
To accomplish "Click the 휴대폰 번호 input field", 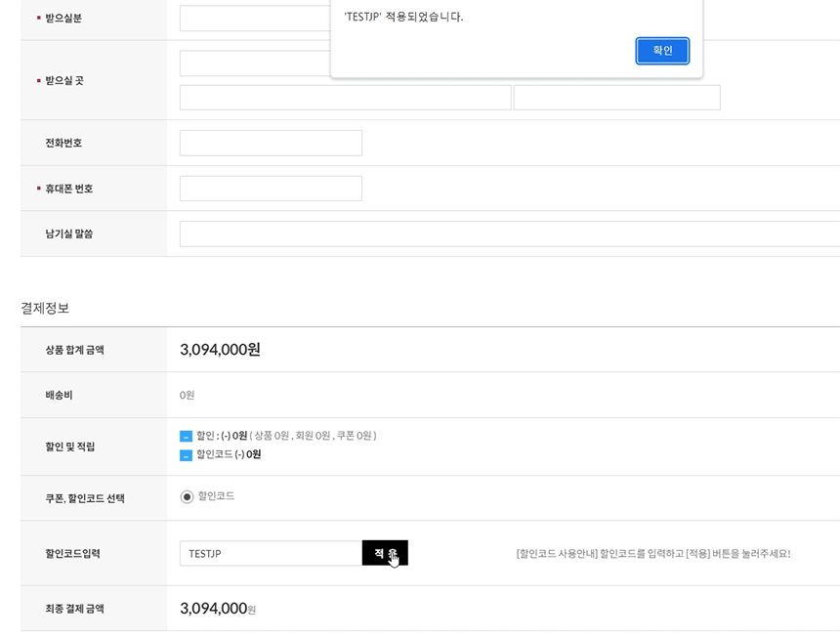I will [x=271, y=189].
